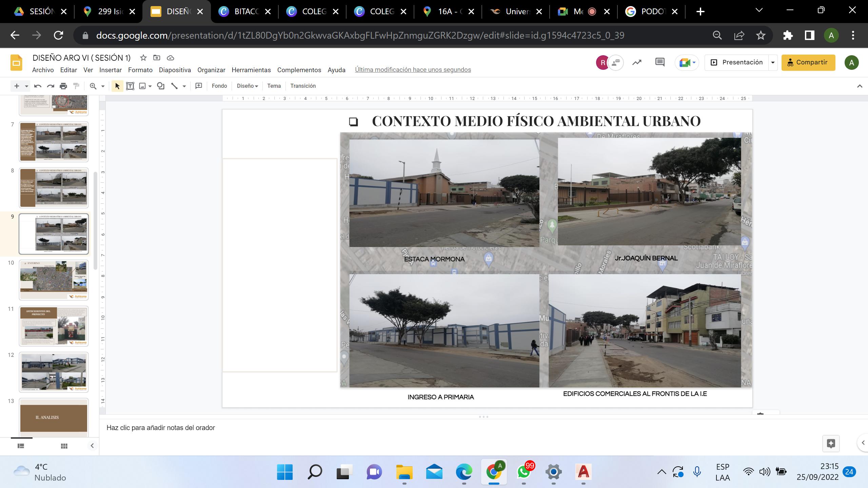Select slide 10 ENTORNO thumbnail
The width and height of the screenshot is (868, 488).
coord(54,280)
